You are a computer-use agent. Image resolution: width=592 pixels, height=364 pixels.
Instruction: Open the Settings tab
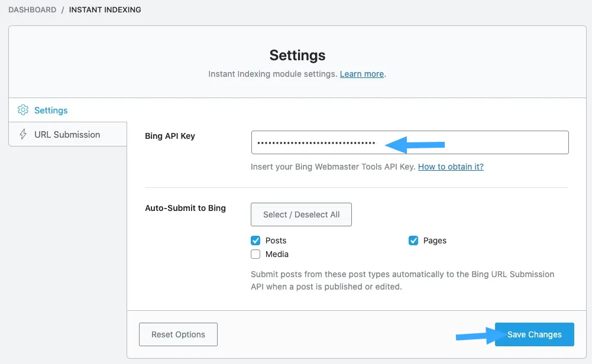[x=68, y=110]
